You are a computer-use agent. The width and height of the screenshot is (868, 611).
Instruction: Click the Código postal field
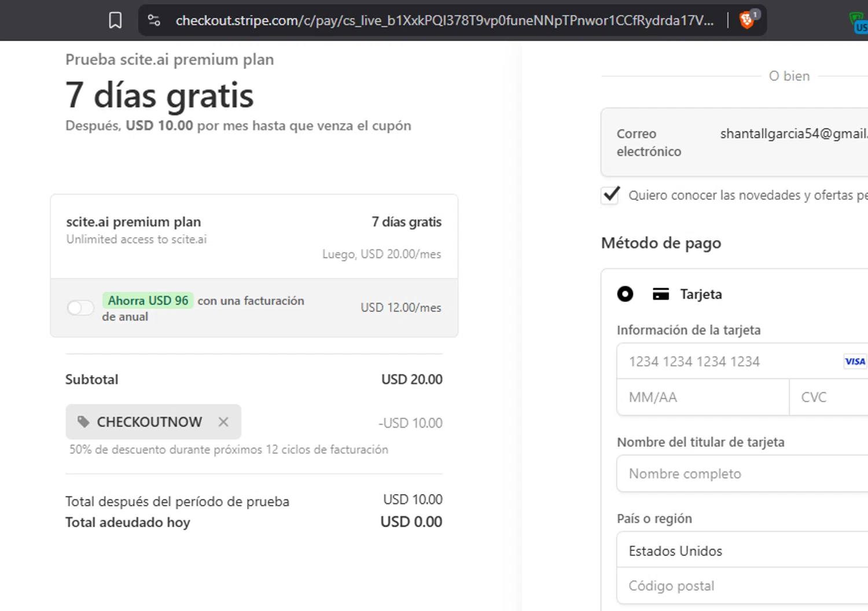pos(742,586)
